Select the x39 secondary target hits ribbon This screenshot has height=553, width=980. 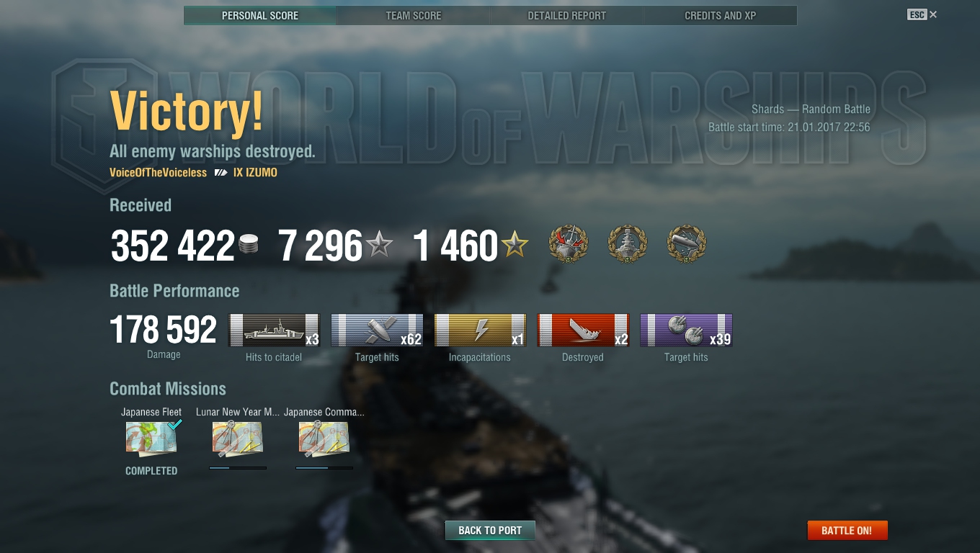click(686, 331)
